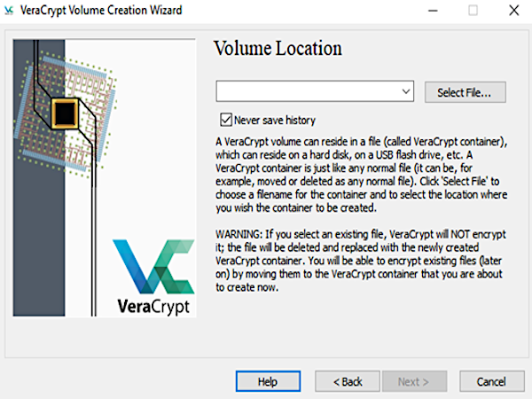Screen dimensions: 532x399
Task: Click the Volume Location heading
Action: pyautogui.click(x=278, y=48)
